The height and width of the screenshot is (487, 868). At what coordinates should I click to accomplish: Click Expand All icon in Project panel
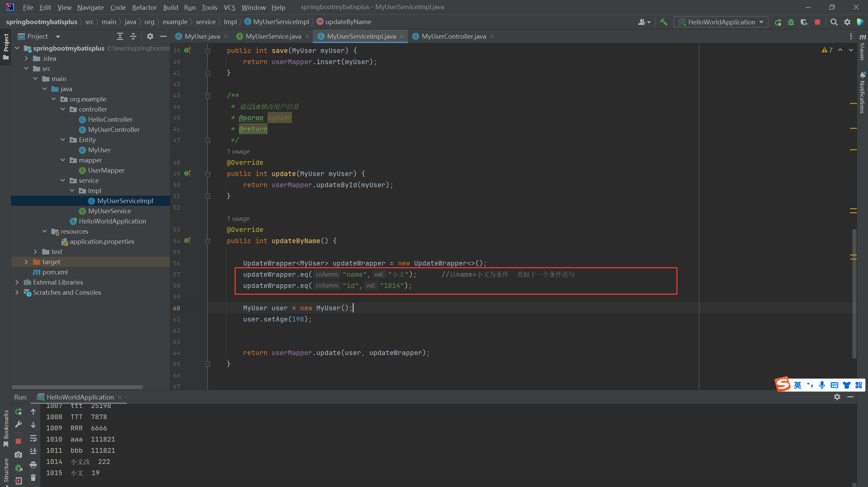[x=120, y=36]
